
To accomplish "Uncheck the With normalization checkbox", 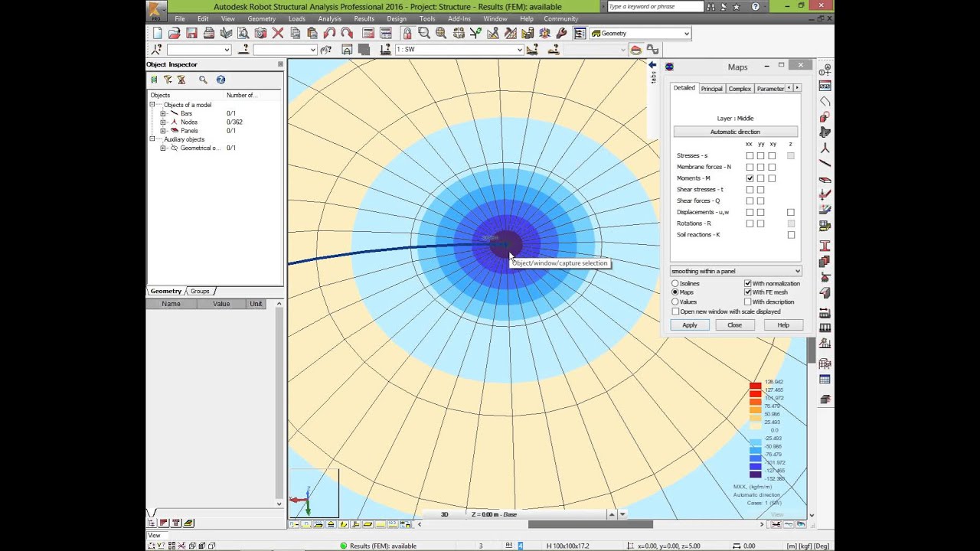I will pyautogui.click(x=748, y=283).
